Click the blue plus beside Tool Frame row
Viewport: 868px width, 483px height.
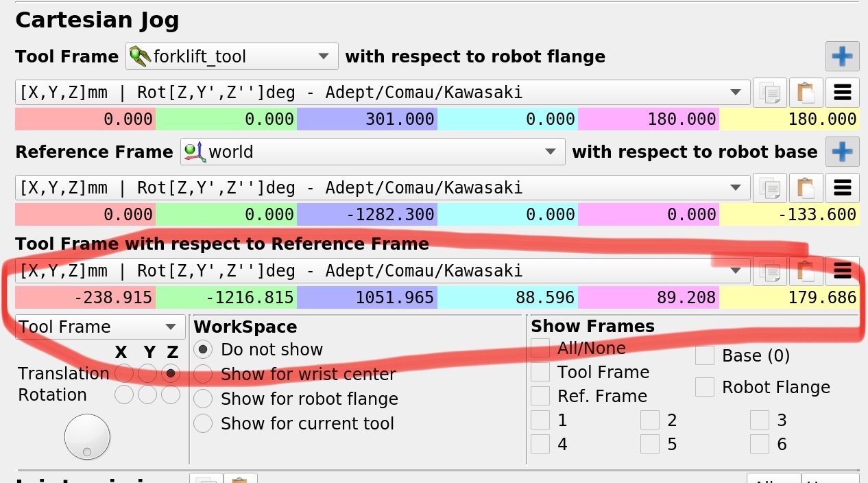(842, 56)
